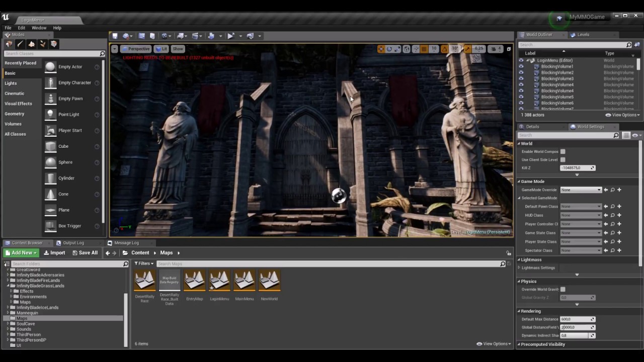Toggle rotation snapping triangle icon
The width and height of the screenshot is (644, 362).
pos(445,49)
